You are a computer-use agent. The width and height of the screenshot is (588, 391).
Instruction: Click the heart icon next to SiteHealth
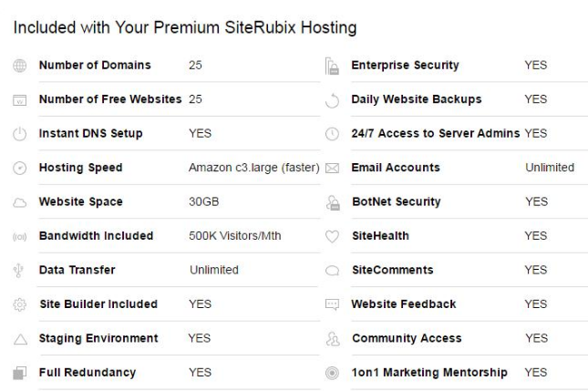click(x=332, y=236)
